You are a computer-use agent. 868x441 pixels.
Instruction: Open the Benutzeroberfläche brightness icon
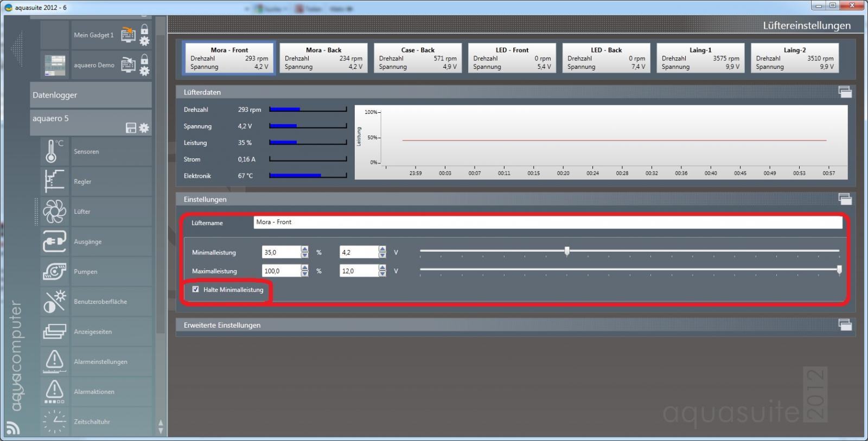click(54, 302)
